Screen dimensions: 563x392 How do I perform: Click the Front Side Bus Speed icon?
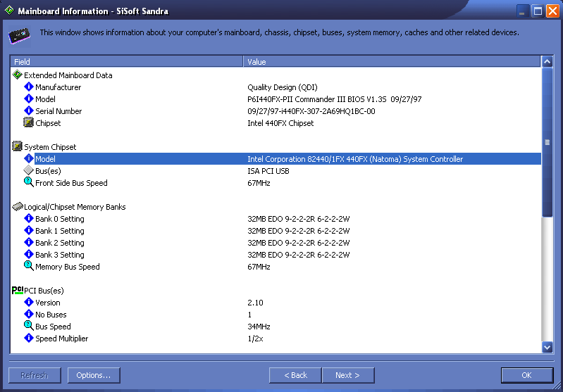[x=29, y=183]
